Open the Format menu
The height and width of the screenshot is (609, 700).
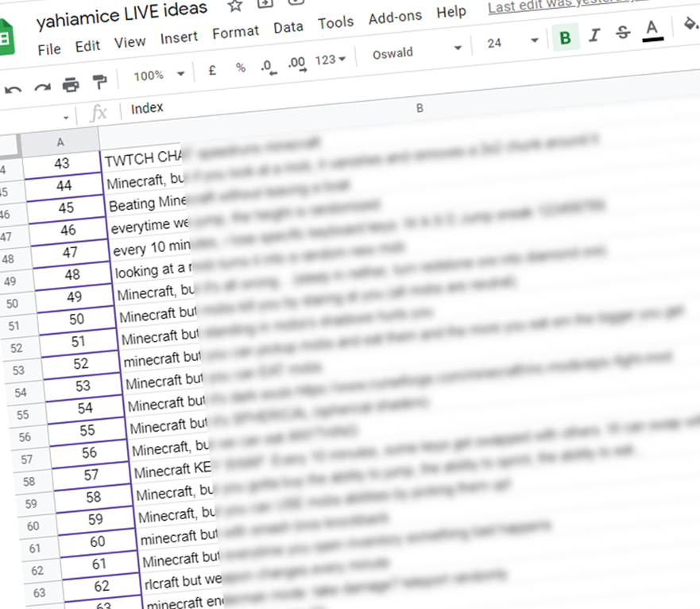click(x=235, y=32)
